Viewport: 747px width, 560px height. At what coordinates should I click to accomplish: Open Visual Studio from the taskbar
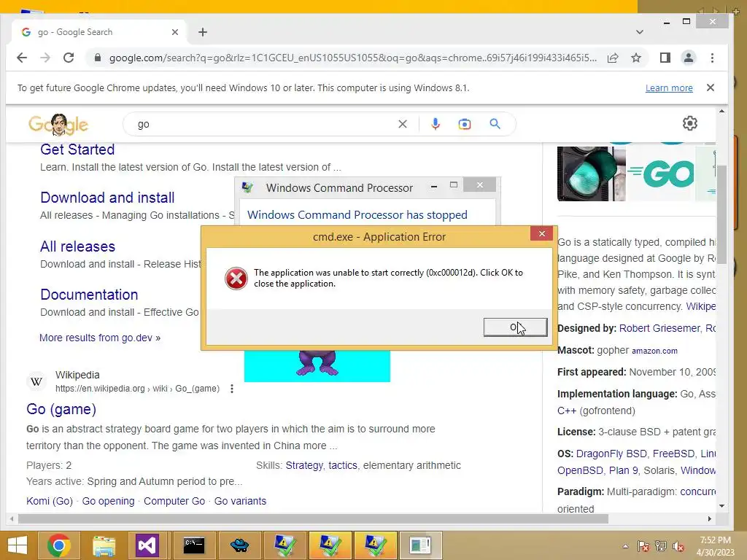(x=149, y=545)
